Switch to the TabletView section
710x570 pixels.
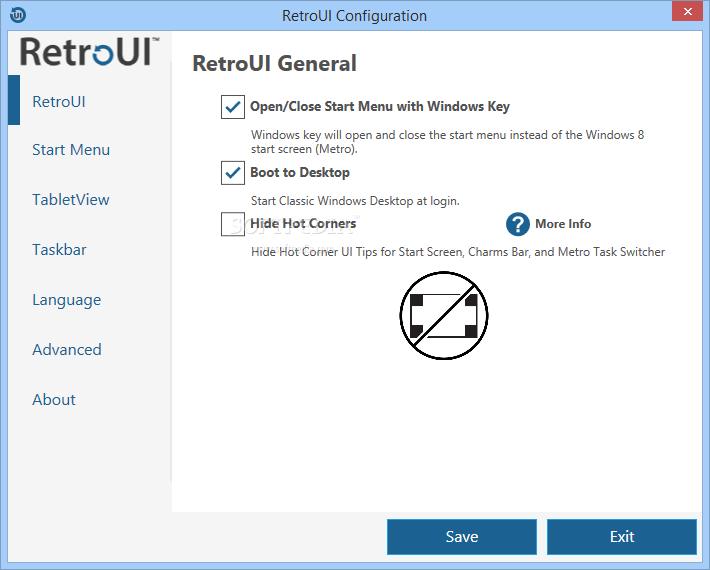[x=71, y=200]
